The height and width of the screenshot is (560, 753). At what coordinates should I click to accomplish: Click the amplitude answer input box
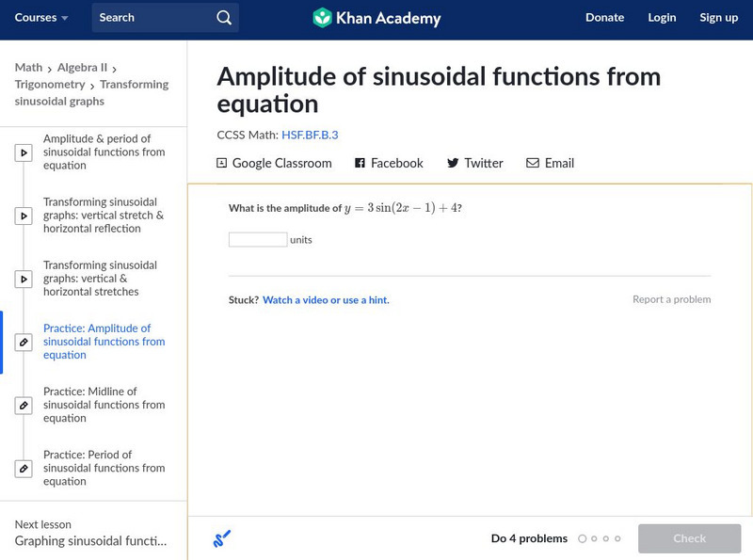point(258,240)
